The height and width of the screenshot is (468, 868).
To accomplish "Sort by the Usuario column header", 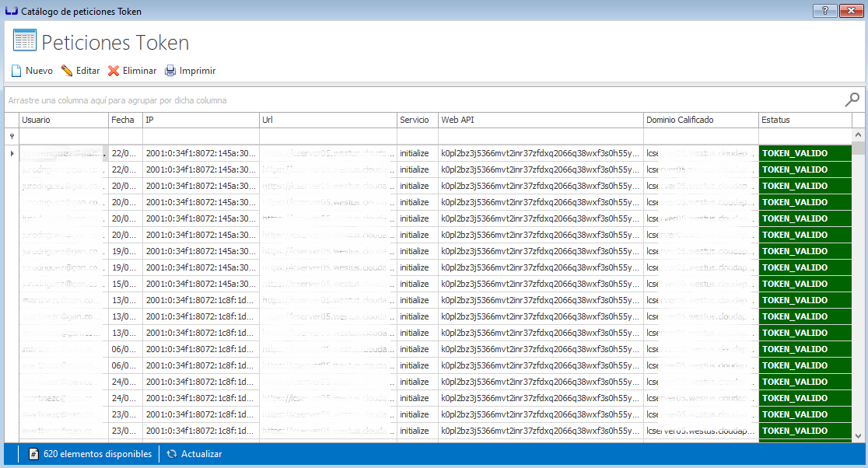I will click(x=64, y=120).
